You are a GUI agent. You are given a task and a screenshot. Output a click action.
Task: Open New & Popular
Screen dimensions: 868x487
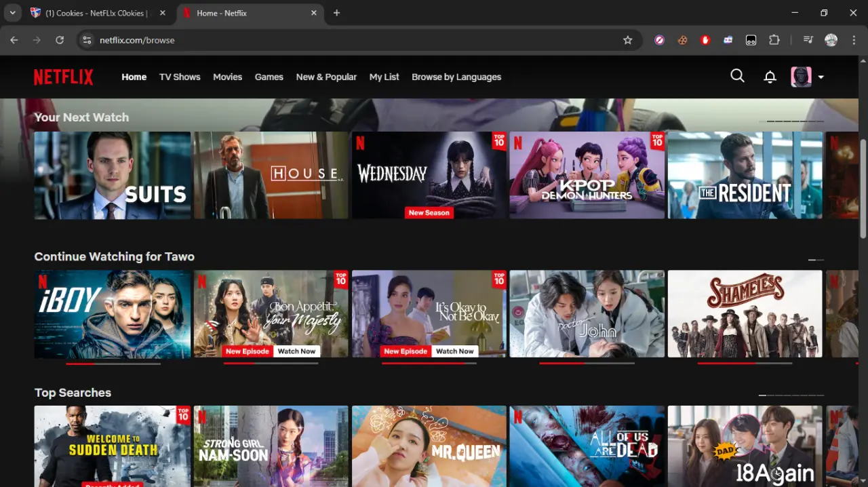click(x=326, y=77)
